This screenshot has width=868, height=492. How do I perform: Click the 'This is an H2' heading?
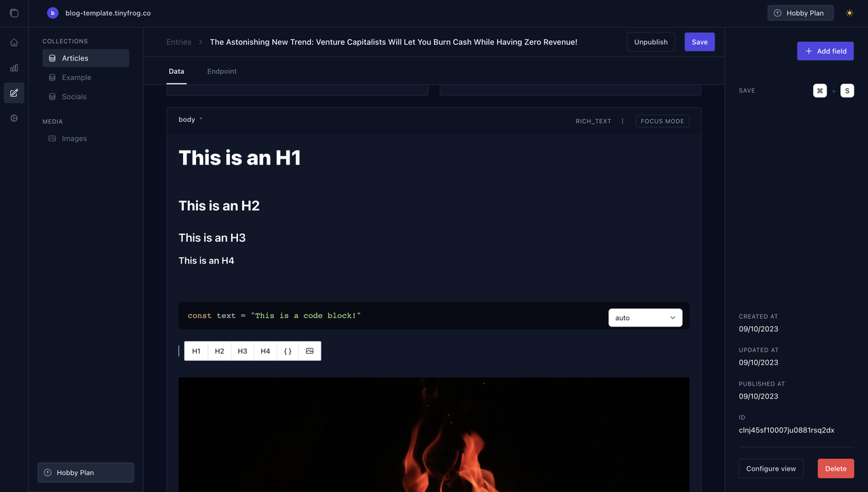click(219, 206)
